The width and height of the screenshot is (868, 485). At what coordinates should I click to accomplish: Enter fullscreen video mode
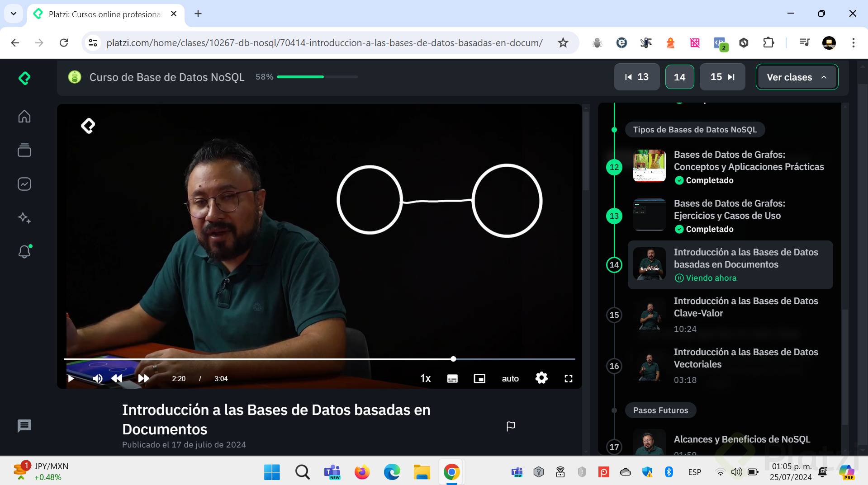click(569, 379)
